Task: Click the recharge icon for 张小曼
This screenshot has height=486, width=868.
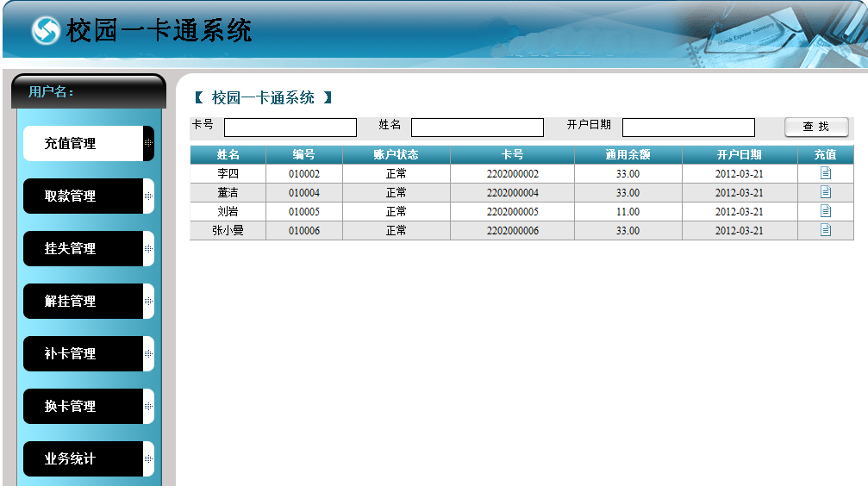Action: pyautogui.click(x=826, y=230)
